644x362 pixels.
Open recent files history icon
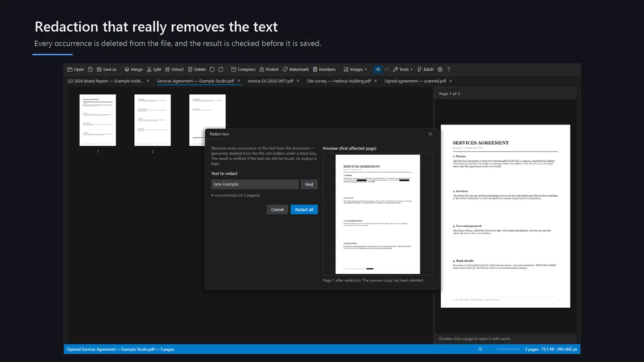point(91,69)
